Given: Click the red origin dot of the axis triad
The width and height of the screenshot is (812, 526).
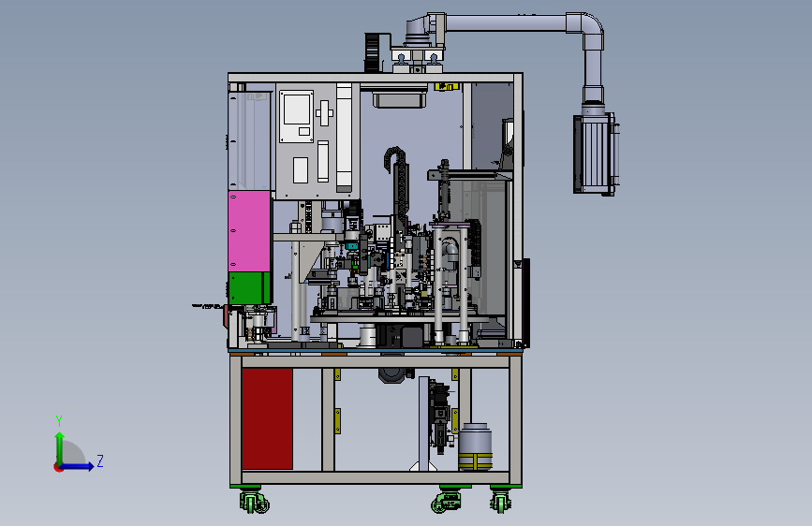Looking at the screenshot, I should (57, 467).
